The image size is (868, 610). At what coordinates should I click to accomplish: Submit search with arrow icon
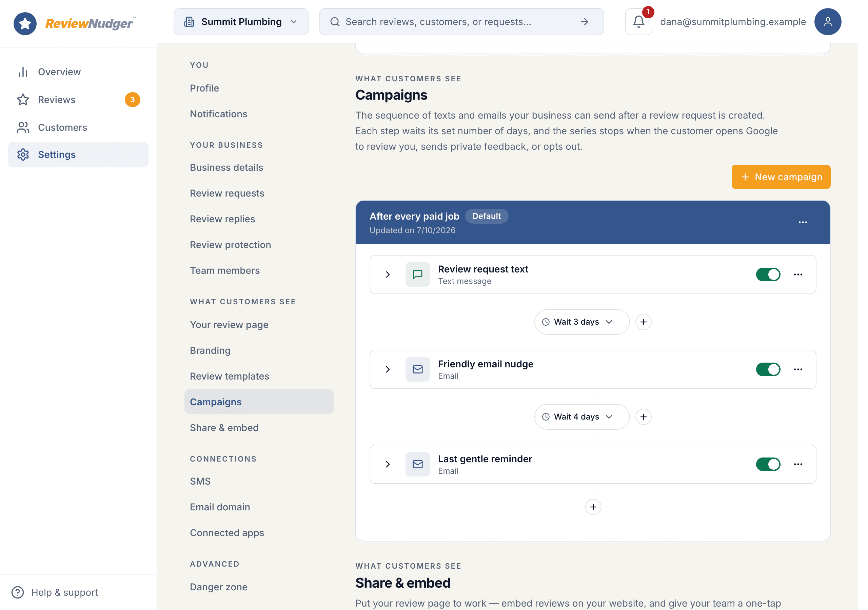point(591,22)
